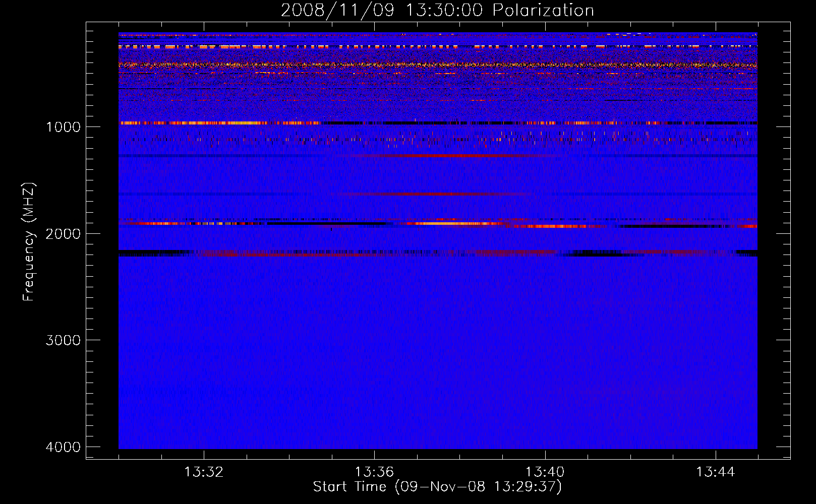Click the 'Frequency (MHZ)' axis label
Image resolution: width=816 pixels, height=504 pixels.
[28, 242]
